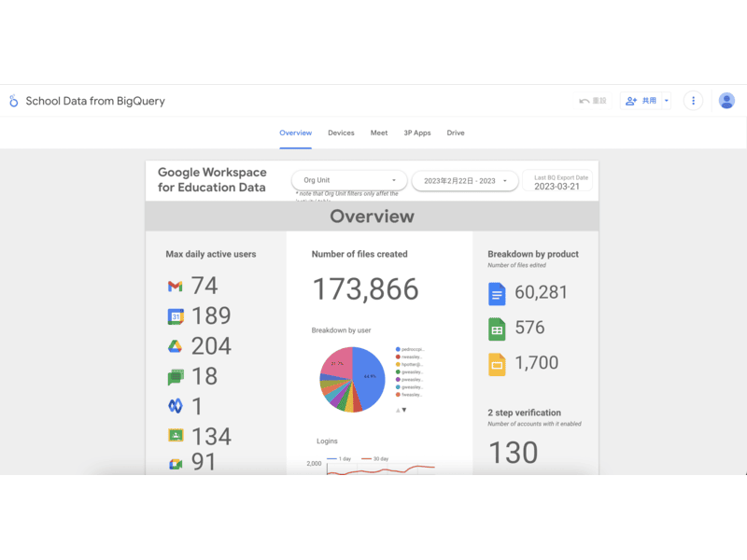Click the rweasley legend entry

click(409, 357)
